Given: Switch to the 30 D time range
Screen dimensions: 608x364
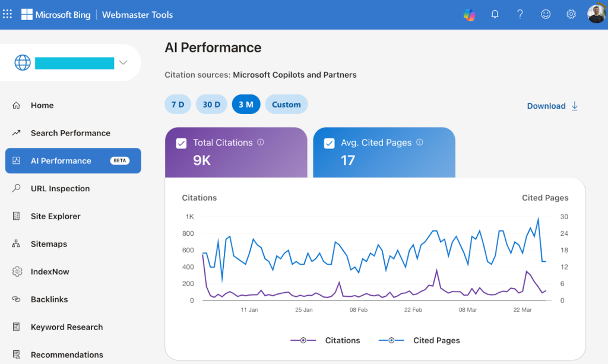Looking at the screenshot, I should pyautogui.click(x=211, y=105).
